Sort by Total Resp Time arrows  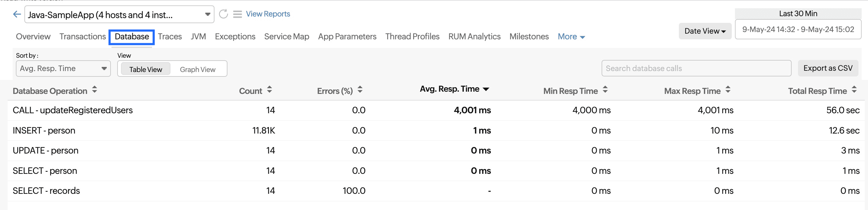click(854, 90)
